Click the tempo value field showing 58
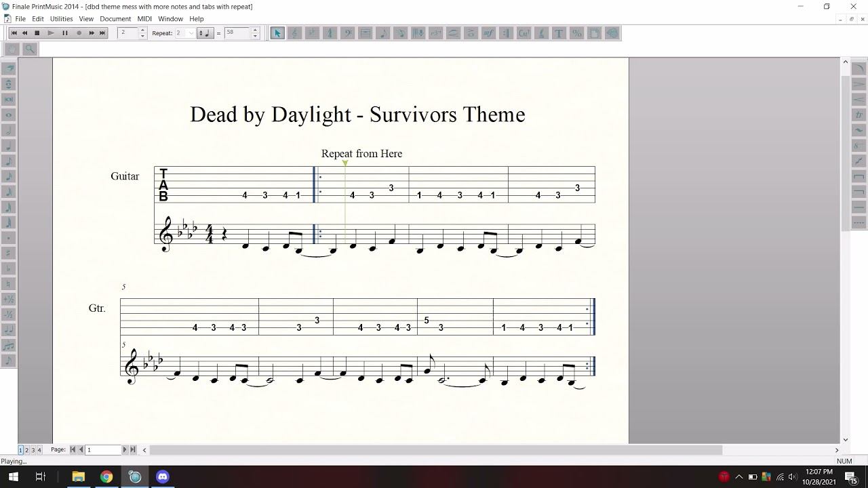868x488 pixels. coord(237,33)
